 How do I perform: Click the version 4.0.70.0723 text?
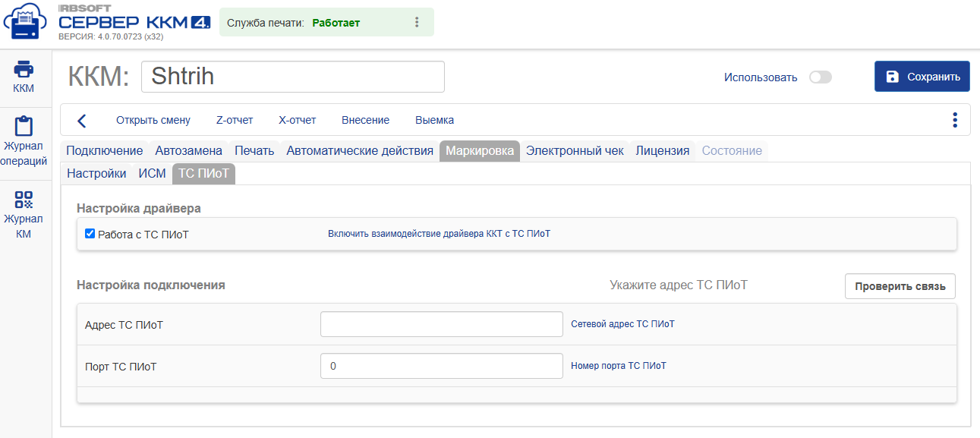pos(111,36)
